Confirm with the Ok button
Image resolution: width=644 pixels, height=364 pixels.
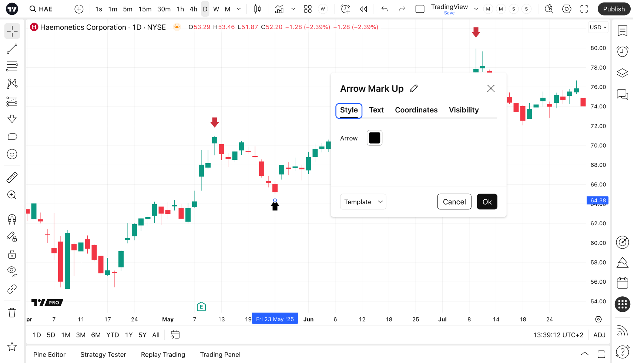(x=487, y=202)
